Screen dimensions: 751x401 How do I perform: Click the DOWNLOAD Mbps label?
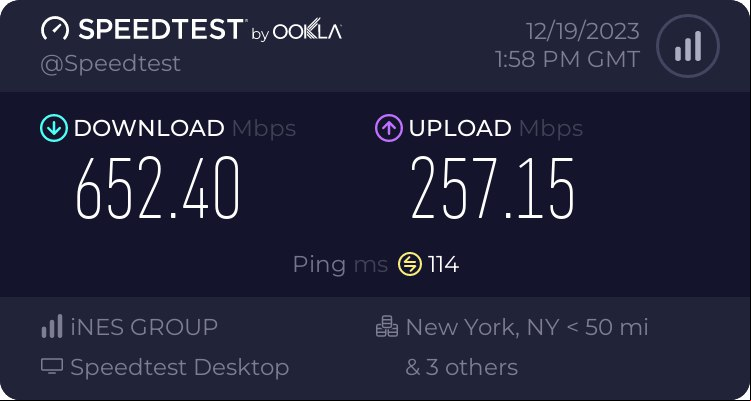click(185, 128)
